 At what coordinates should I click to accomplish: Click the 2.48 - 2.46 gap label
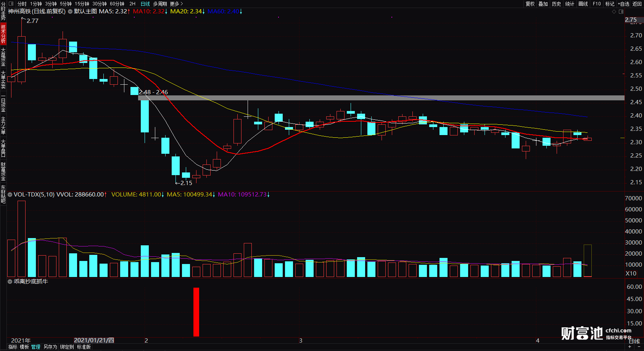(153, 92)
